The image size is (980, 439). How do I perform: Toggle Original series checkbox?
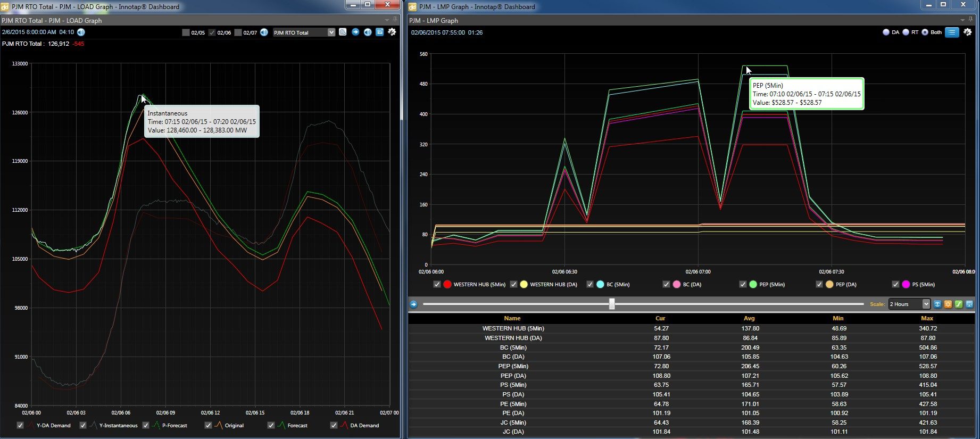pyautogui.click(x=209, y=425)
